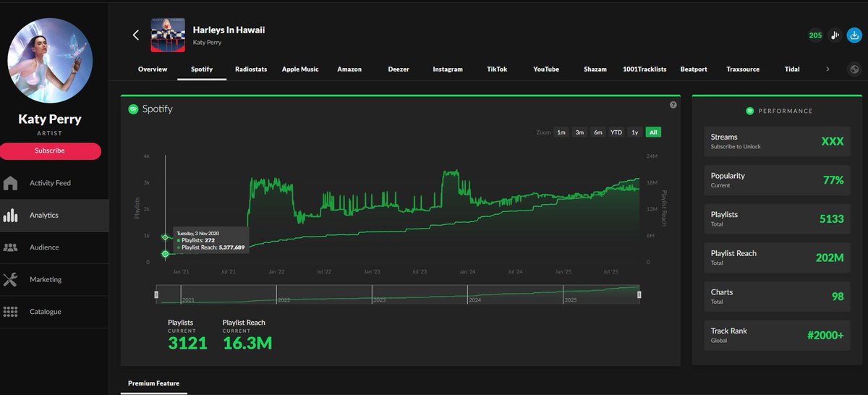Viewport: 868px width, 395px height.
Task: Click the globe icon beside the tabs
Action: coord(854,69)
